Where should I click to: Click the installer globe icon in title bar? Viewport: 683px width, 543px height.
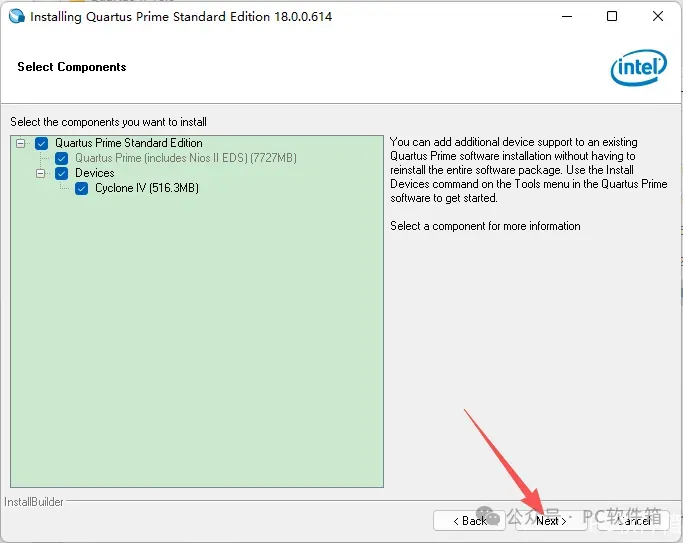17,16
